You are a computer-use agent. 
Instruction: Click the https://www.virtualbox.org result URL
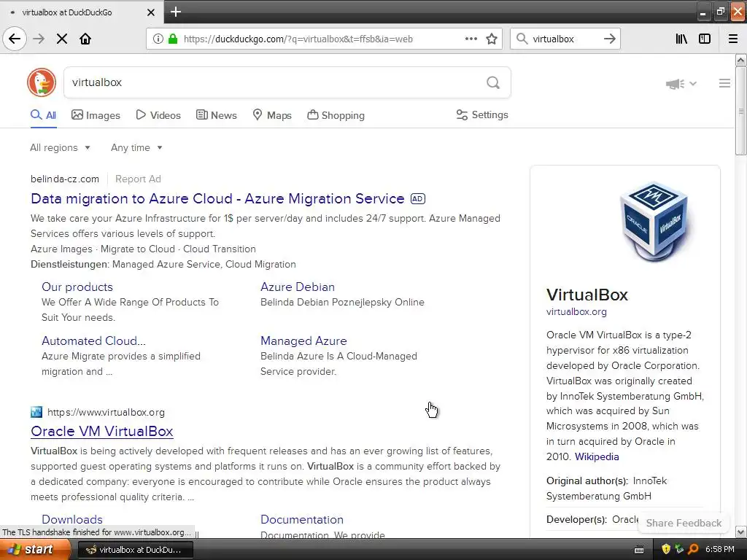tap(106, 413)
